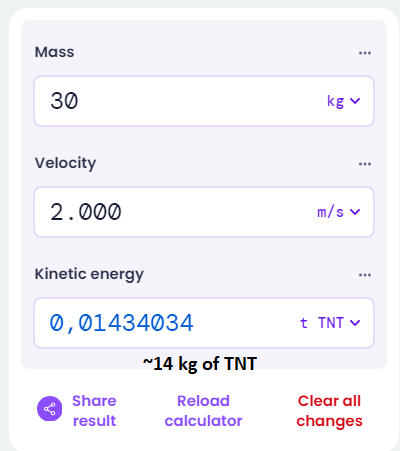The width and height of the screenshot is (400, 451).
Task: Click the Mass field label
Action: (55, 52)
